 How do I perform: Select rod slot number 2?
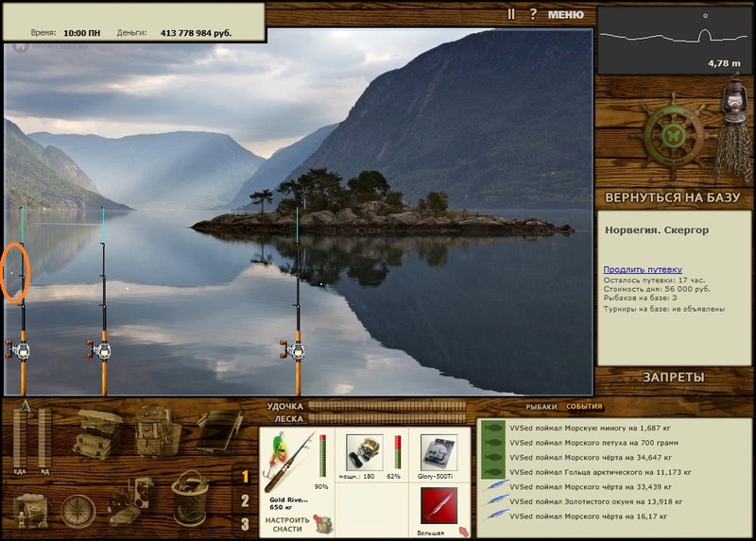click(x=245, y=500)
